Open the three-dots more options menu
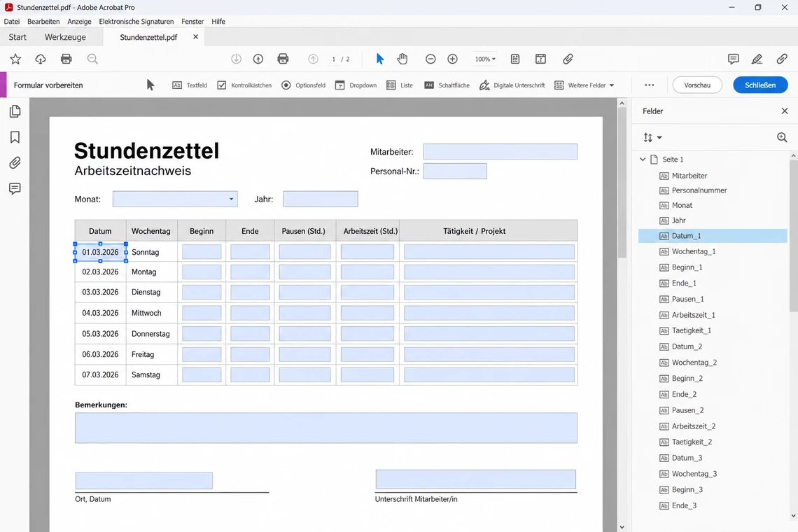798x532 pixels. 650,85
